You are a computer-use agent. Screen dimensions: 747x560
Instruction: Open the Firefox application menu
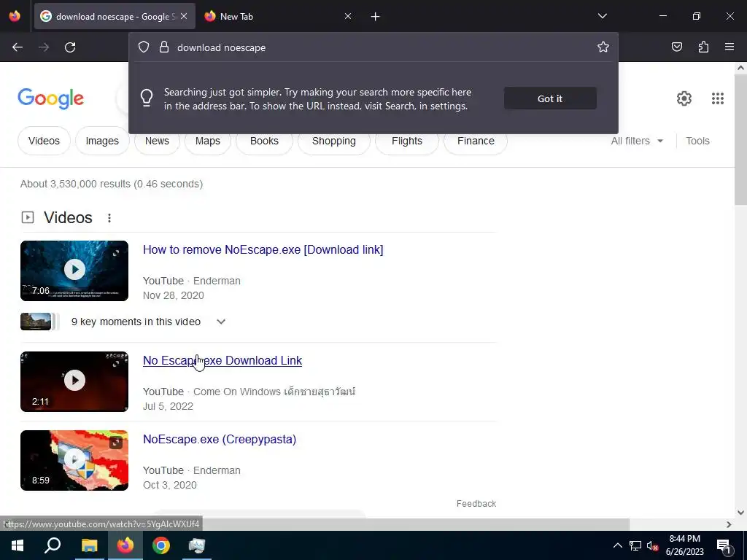coord(729,47)
